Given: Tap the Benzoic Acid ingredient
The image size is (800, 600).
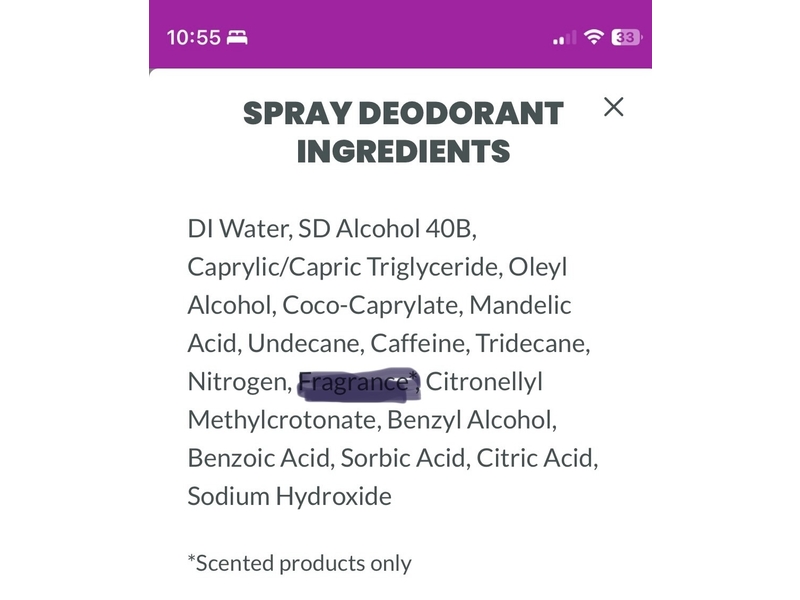Looking at the screenshot, I should (260, 458).
